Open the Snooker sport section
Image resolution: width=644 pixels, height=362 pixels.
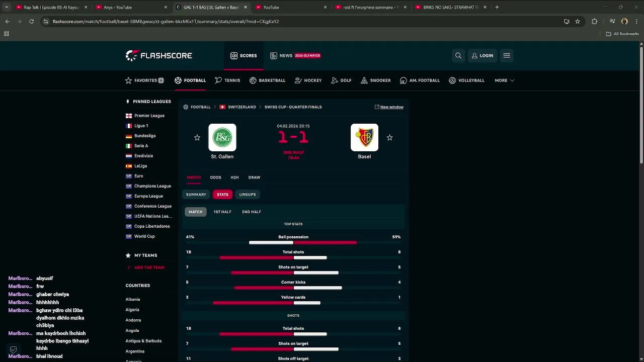pos(376,80)
